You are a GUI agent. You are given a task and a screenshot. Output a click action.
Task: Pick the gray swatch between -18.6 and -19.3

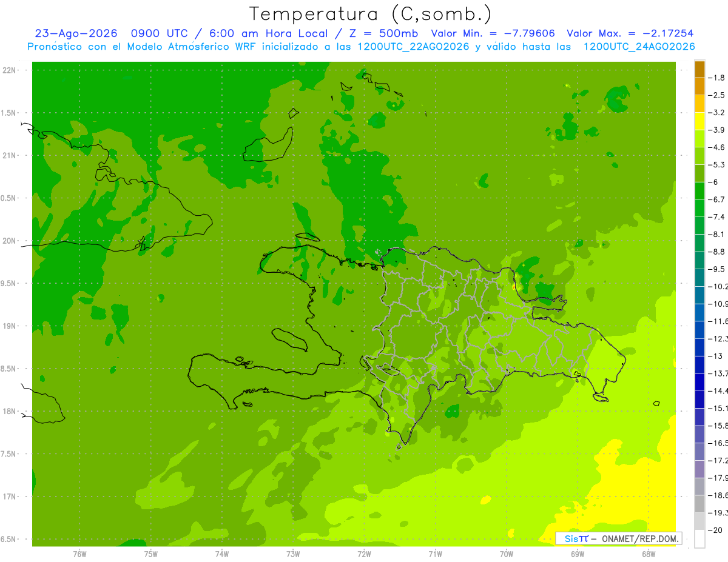699,504
